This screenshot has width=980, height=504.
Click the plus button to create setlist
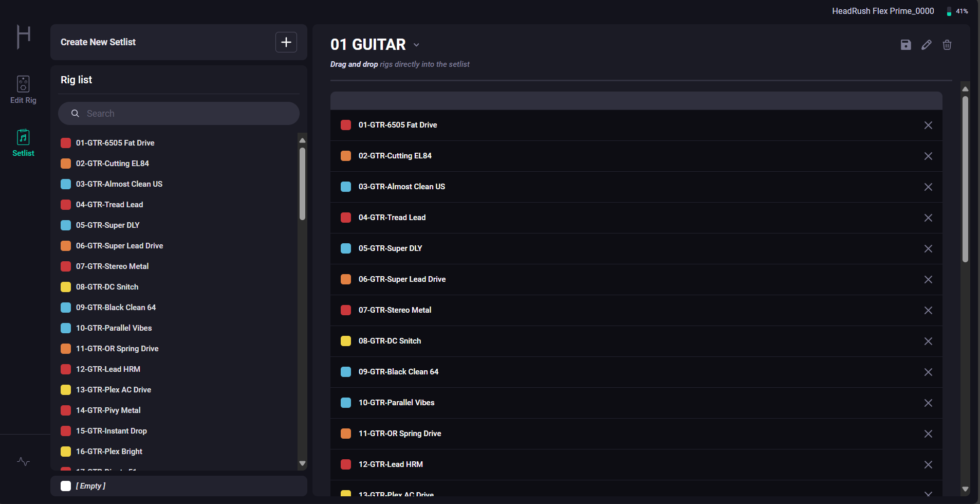point(286,42)
